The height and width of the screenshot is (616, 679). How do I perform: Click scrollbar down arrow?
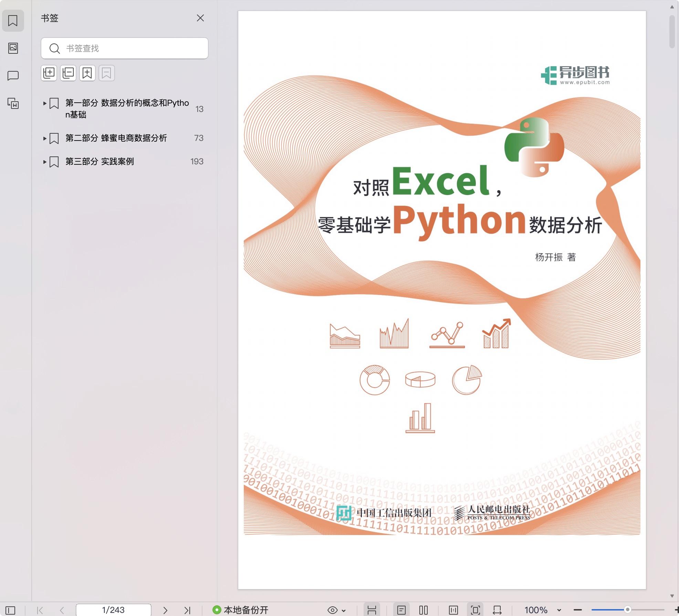point(672,596)
